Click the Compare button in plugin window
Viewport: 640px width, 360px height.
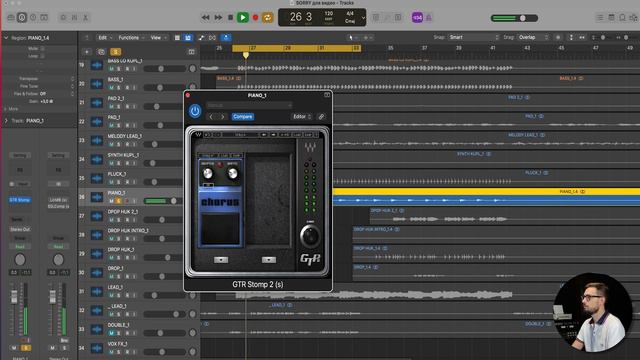[243, 117]
